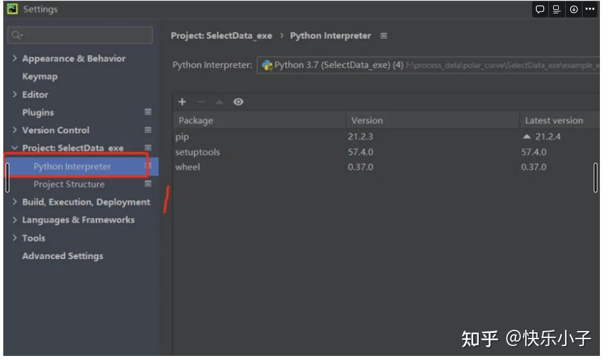
Task: Click the speech bubble icon in top-right overlay
Action: point(540,9)
